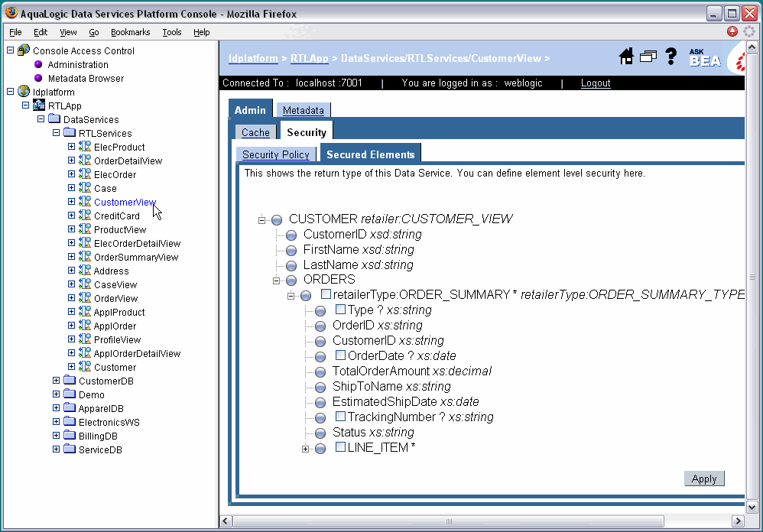Click the horizontal scrollbar thumb
Viewport: 763px width, 532px height.
[448, 521]
